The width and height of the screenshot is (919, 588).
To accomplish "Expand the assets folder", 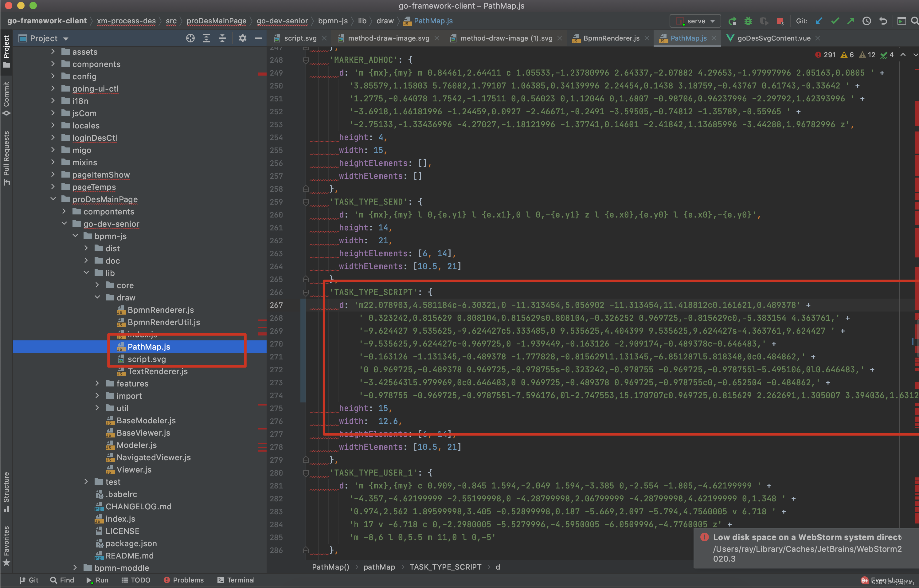I will [x=53, y=52].
